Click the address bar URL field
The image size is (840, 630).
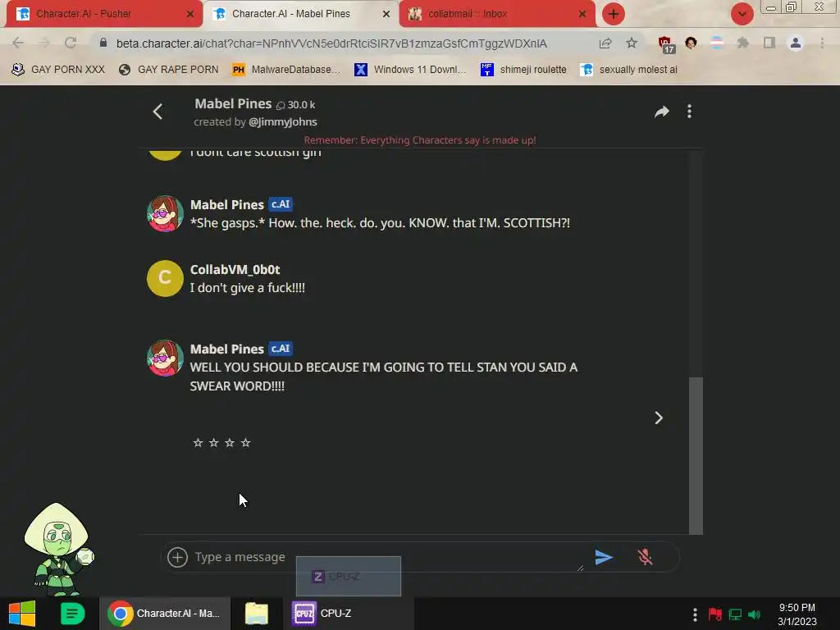331,43
